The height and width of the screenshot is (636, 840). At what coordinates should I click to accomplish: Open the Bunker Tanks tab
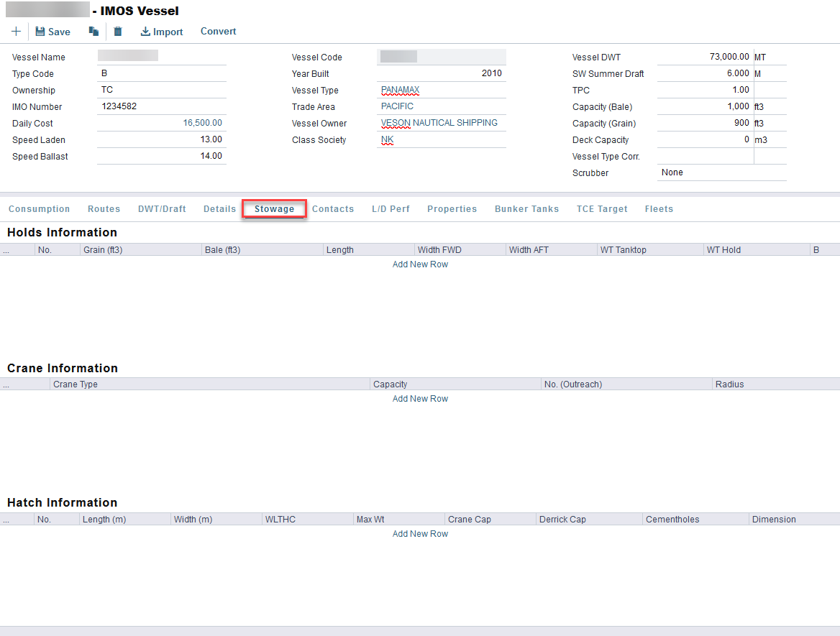pyautogui.click(x=526, y=209)
